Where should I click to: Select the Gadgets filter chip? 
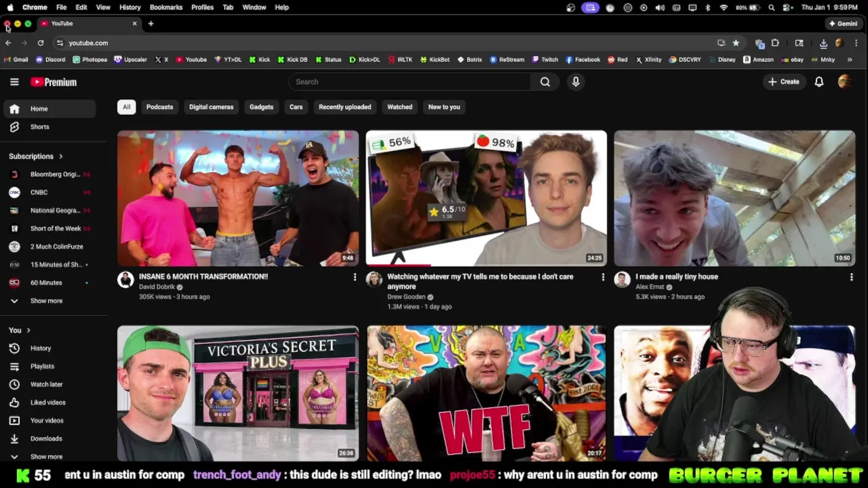coord(261,107)
